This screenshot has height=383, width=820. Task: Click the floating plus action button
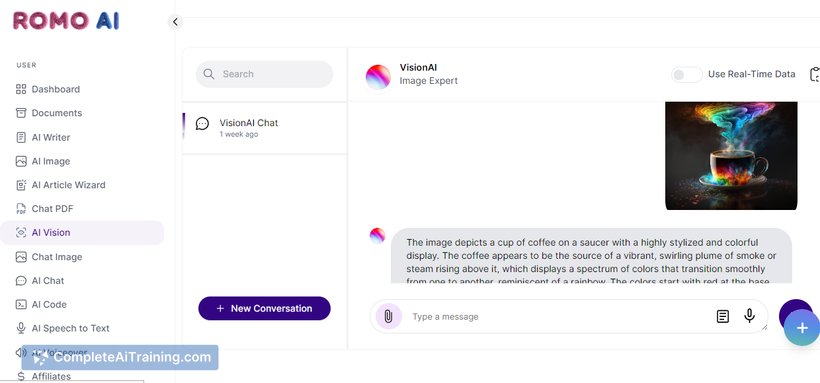point(802,328)
